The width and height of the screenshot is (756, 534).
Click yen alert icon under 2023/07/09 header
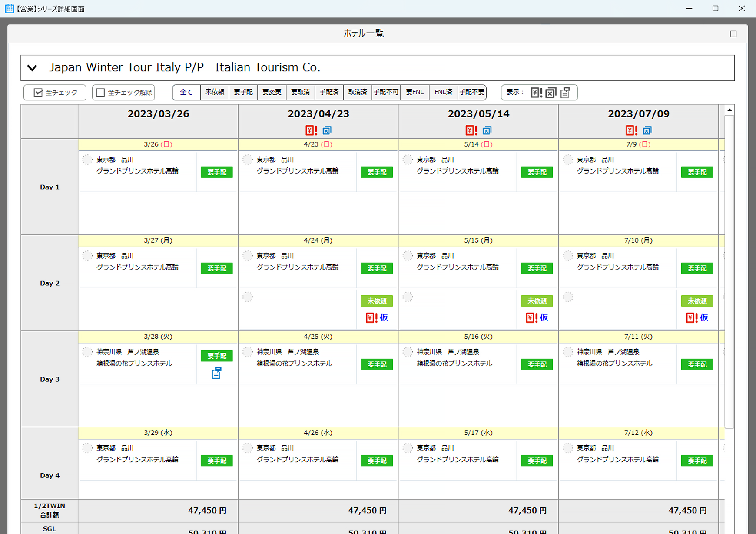[632, 130]
